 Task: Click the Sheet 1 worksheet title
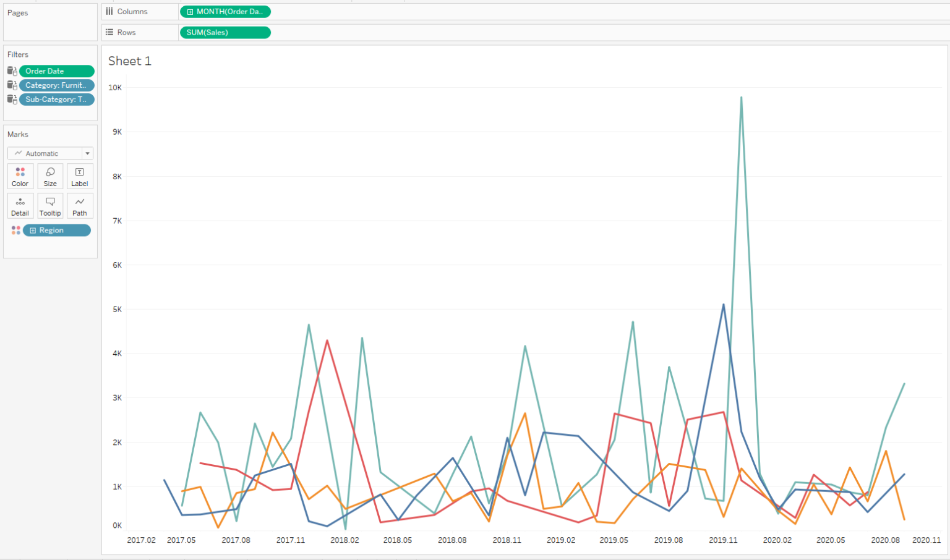pyautogui.click(x=130, y=61)
